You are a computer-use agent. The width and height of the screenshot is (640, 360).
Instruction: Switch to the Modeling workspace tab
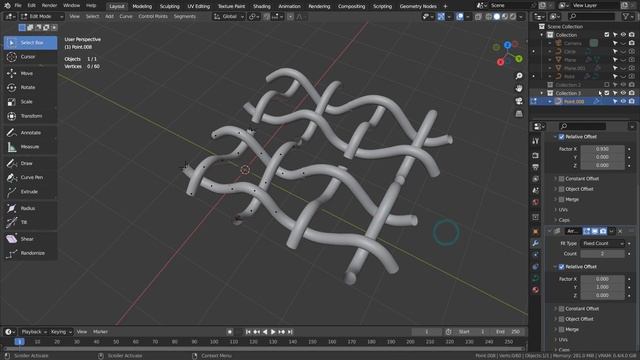click(x=142, y=6)
